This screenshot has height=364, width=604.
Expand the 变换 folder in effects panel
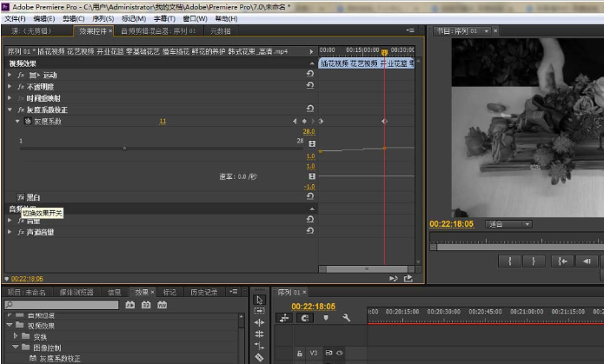[x=16, y=335]
